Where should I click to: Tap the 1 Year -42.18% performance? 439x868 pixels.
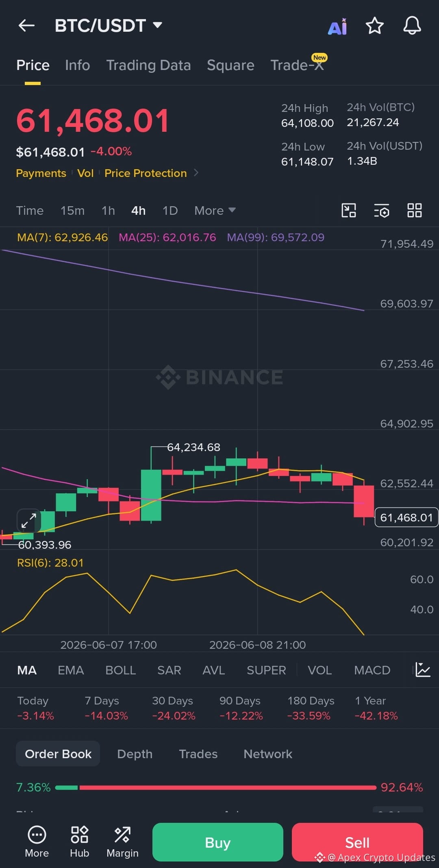click(376, 708)
